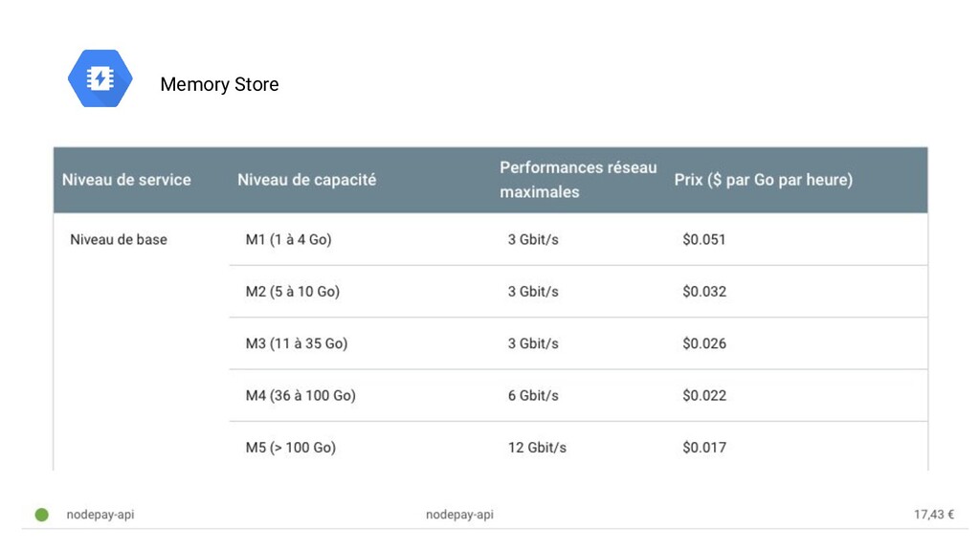Click the Memory Store hexagon logo
This screenshot has height=551, width=980.
100,78
